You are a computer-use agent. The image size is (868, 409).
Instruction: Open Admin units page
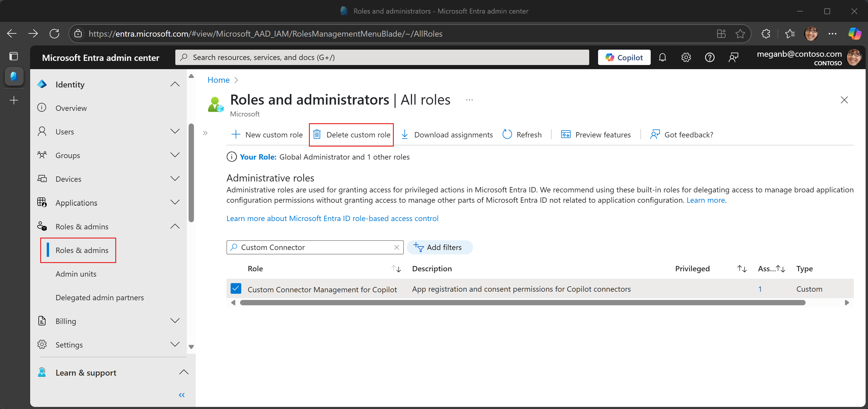click(x=76, y=274)
